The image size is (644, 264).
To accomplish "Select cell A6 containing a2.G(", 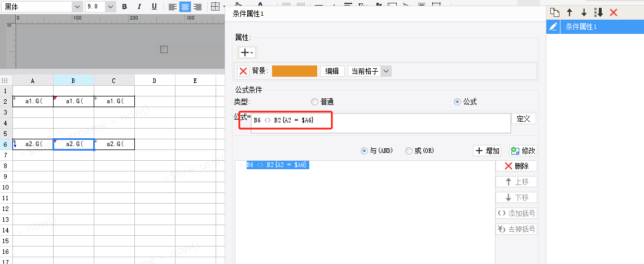I will [x=33, y=144].
